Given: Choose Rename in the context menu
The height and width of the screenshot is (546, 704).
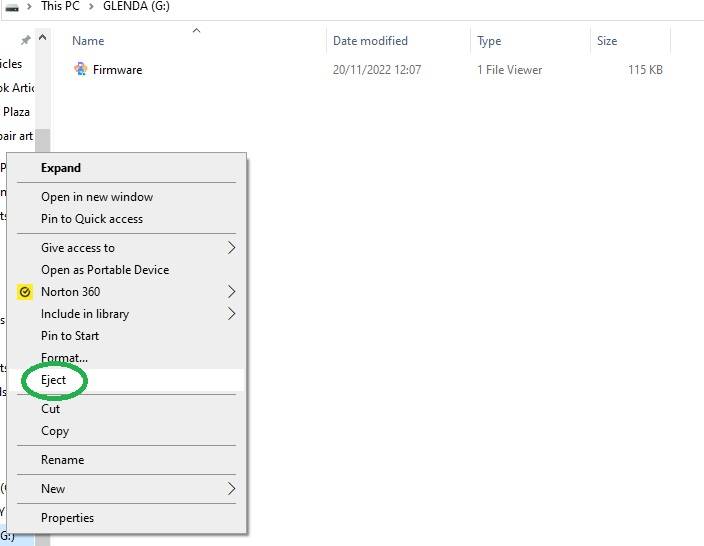Looking at the screenshot, I should pos(127,460).
